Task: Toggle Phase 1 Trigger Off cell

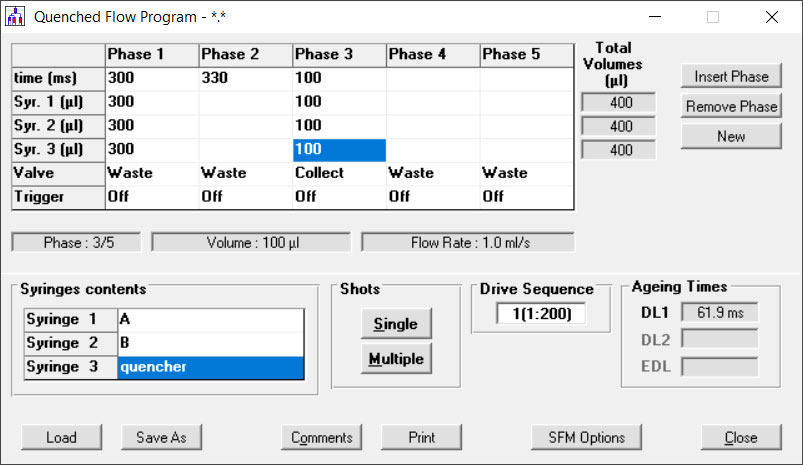Action: pyautogui.click(x=152, y=197)
